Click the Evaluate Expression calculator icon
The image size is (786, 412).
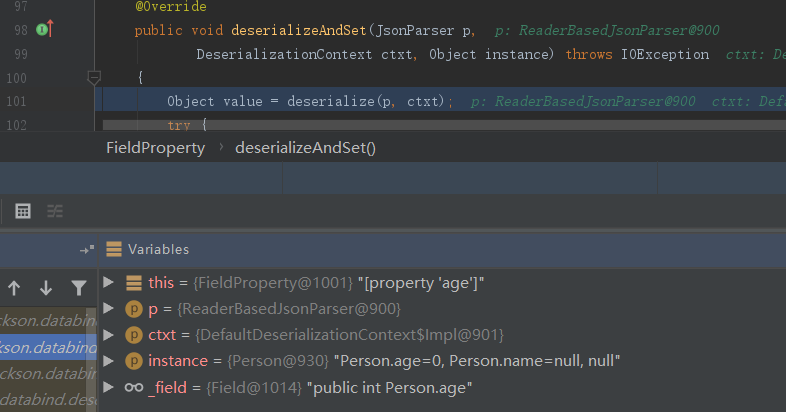click(23, 211)
